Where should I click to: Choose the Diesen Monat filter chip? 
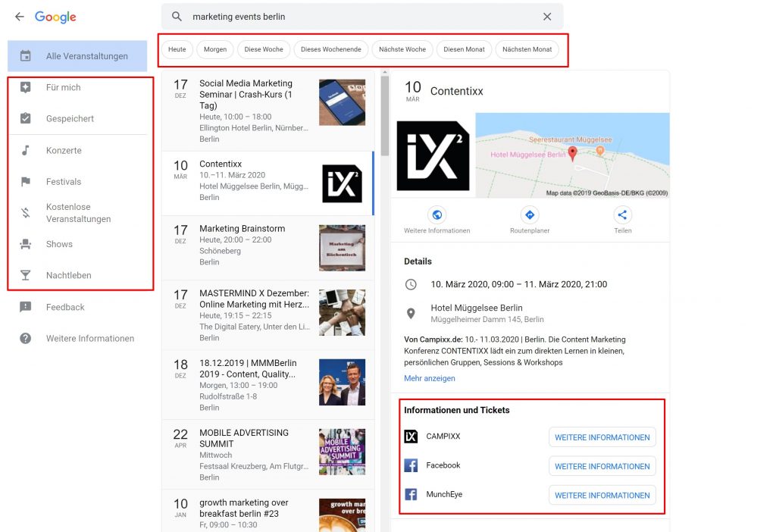tap(465, 49)
